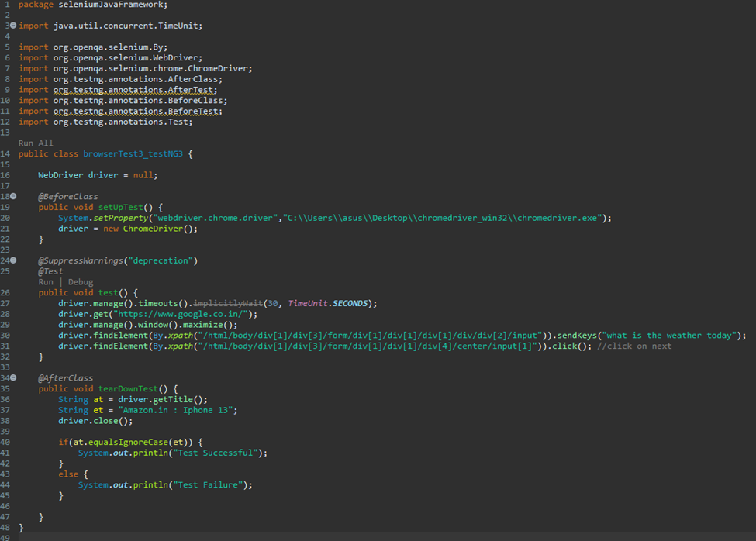Viewport: 756px width, 541px height.
Task: Click TimeUnit.SECONDS on line 27
Action: pyautogui.click(x=328, y=303)
